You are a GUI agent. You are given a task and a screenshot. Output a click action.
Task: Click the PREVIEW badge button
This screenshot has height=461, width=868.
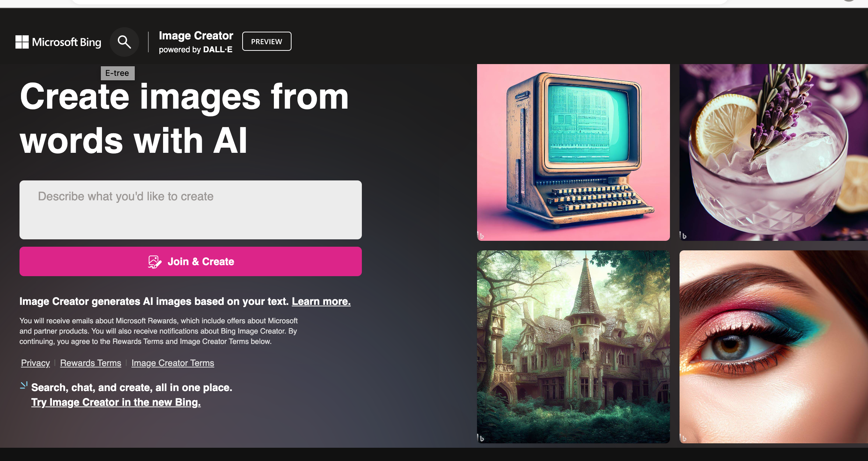pos(267,42)
